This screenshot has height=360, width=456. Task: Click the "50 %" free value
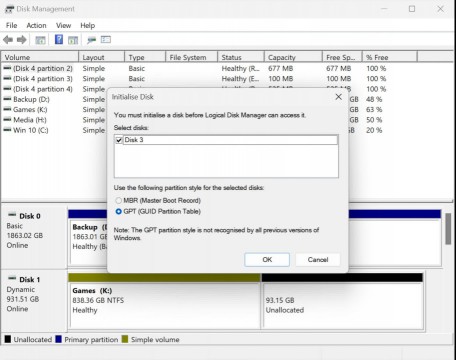pyautogui.click(x=374, y=120)
